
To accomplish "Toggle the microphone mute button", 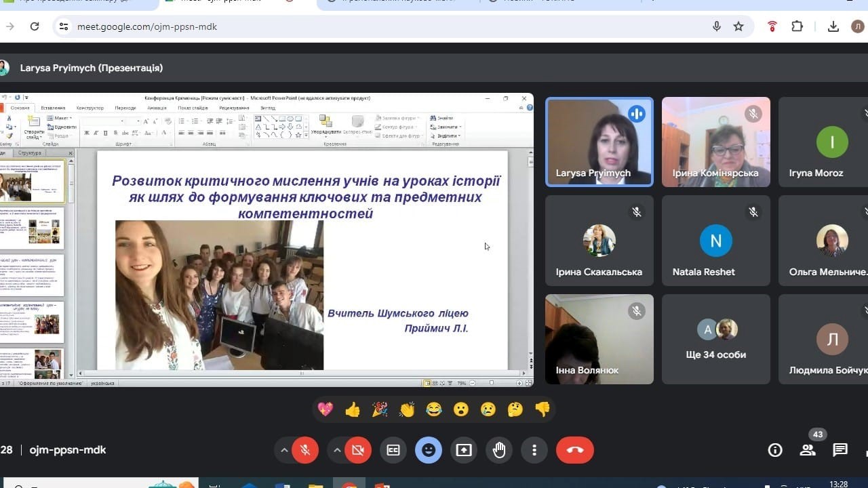I will tap(305, 450).
